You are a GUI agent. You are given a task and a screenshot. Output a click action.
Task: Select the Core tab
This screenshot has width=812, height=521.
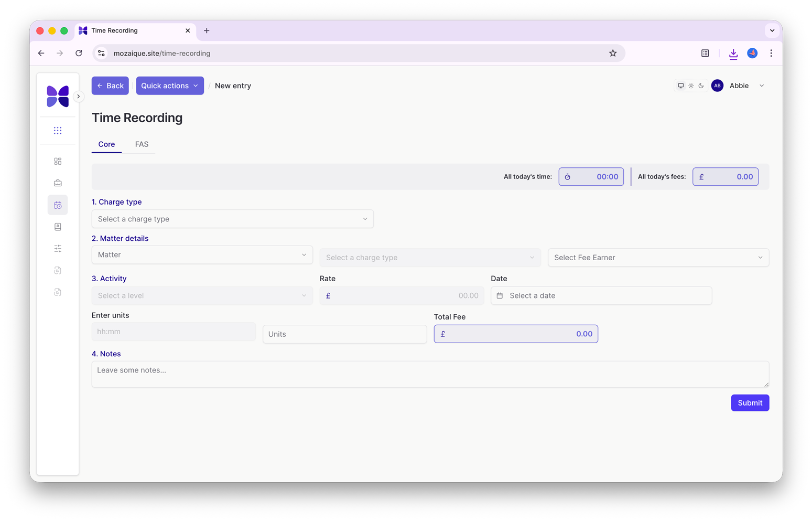(x=106, y=144)
